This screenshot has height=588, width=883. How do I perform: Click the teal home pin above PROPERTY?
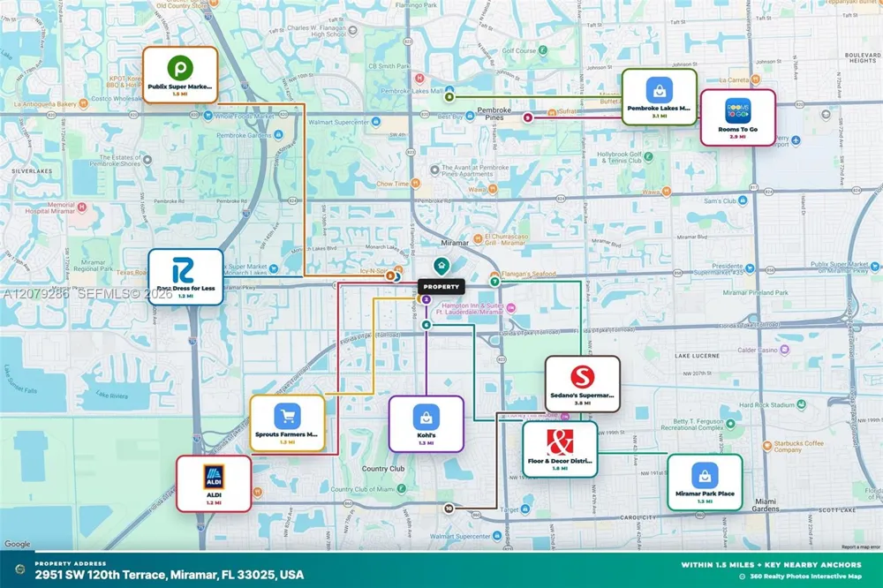point(441,266)
